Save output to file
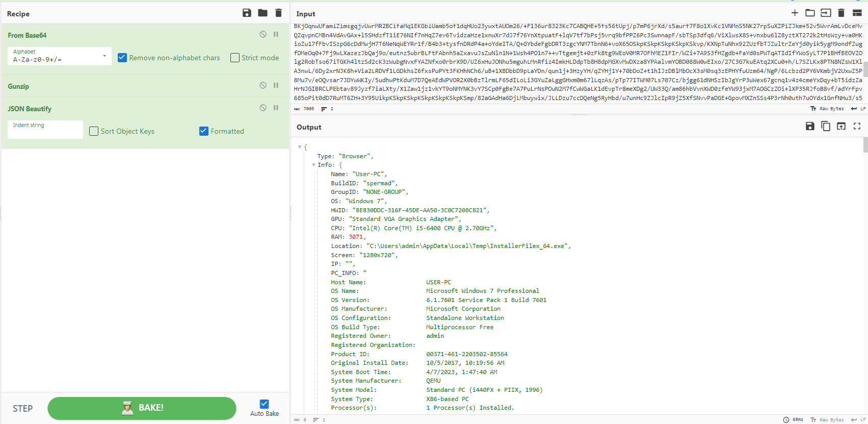 [810, 126]
